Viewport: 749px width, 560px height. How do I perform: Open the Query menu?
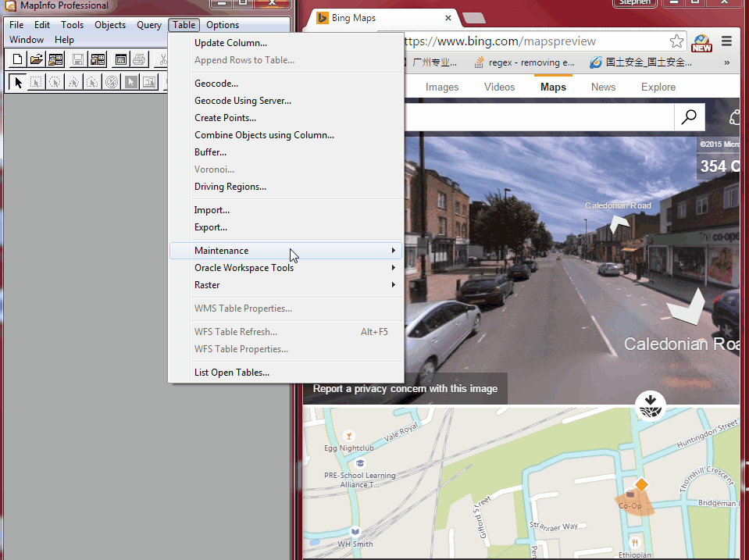point(149,25)
